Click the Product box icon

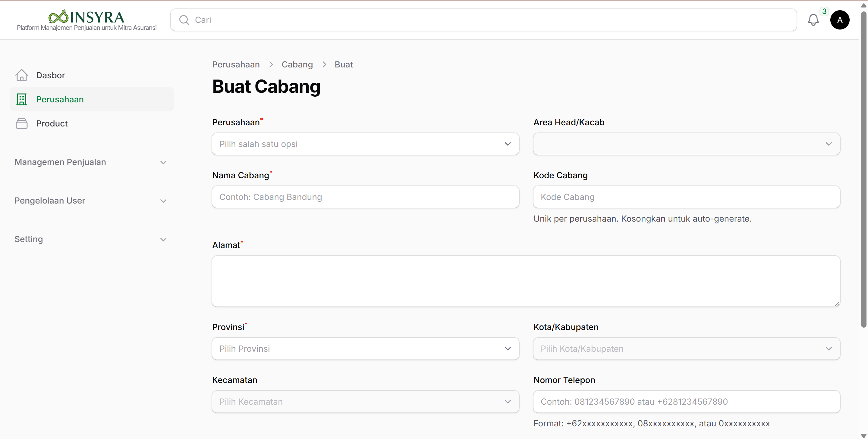pyautogui.click(x=22, y=123)
